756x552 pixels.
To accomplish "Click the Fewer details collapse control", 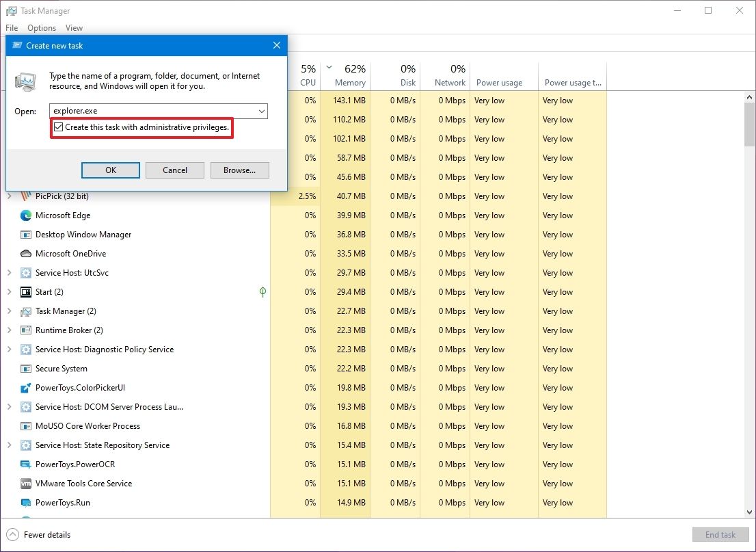I will (x=12, y=534).
